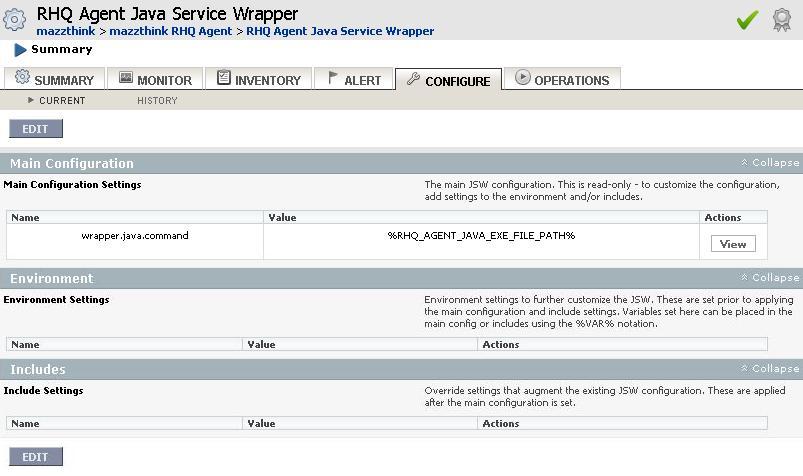Open the mazzthink breadcrumb link

(x=65, y=32)
